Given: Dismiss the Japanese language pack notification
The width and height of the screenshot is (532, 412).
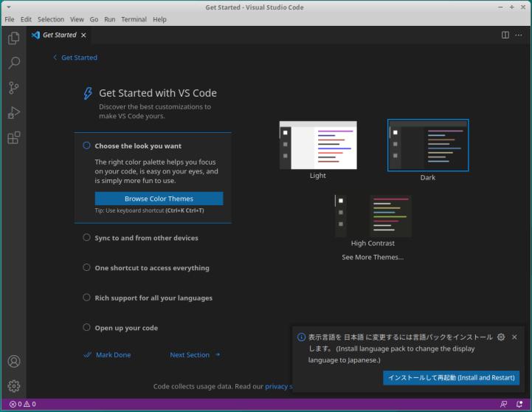Looking at the screenshot, I should tap(514, 337).
